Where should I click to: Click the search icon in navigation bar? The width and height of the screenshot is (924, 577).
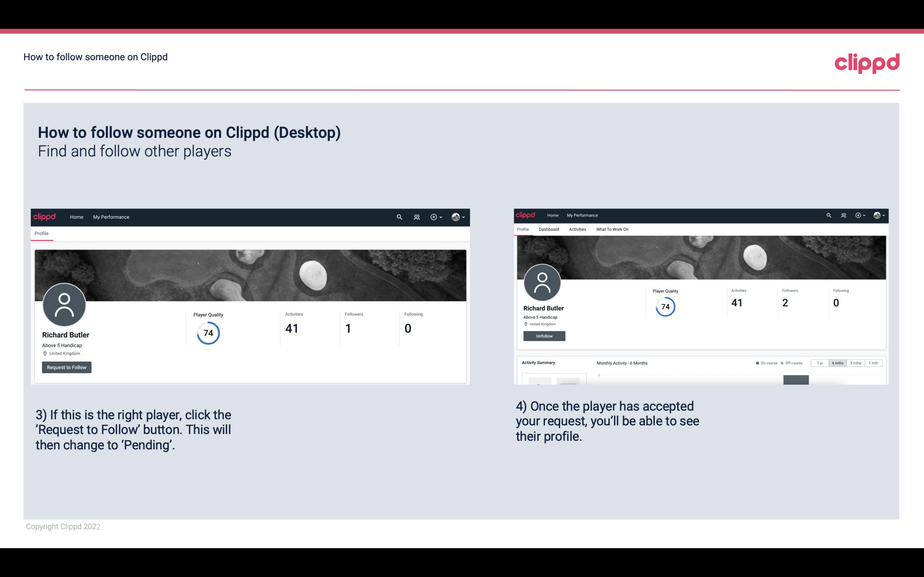click(399, 217)
